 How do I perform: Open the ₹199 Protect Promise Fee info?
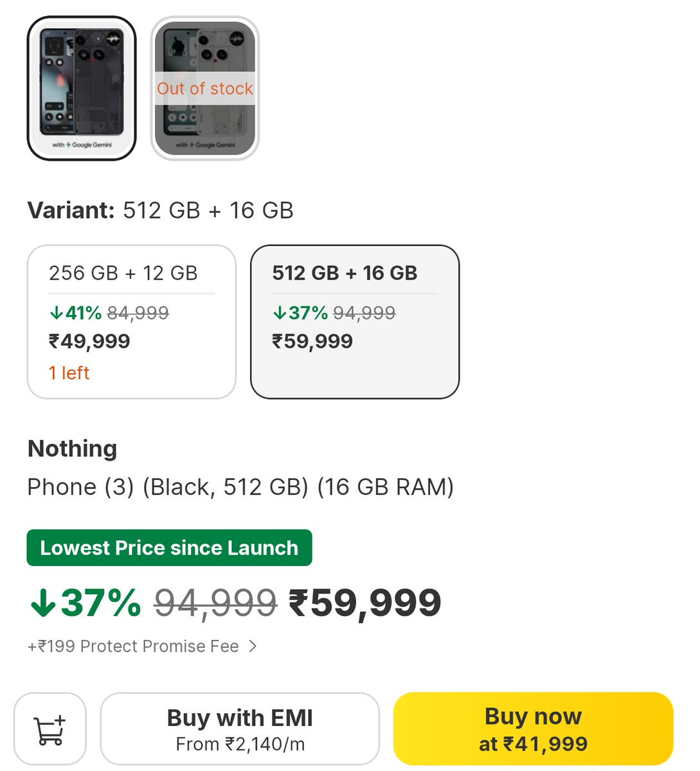(133, 646)
